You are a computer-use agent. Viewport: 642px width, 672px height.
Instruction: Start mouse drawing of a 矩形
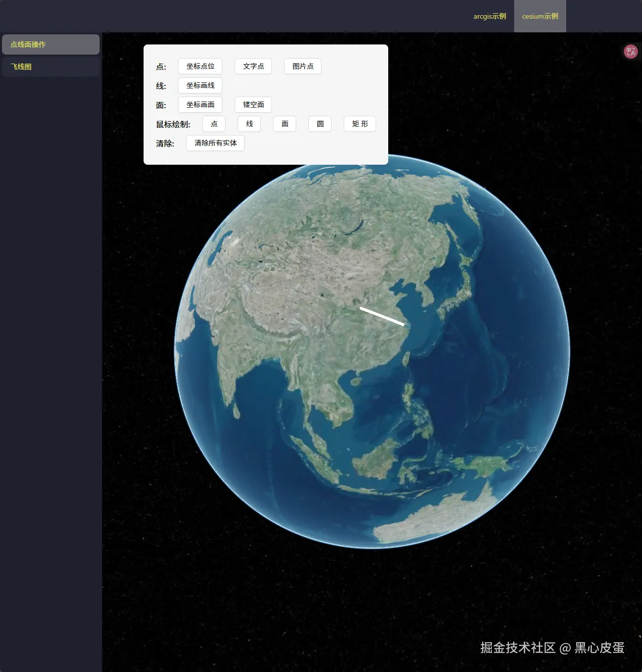coord(360,124)
